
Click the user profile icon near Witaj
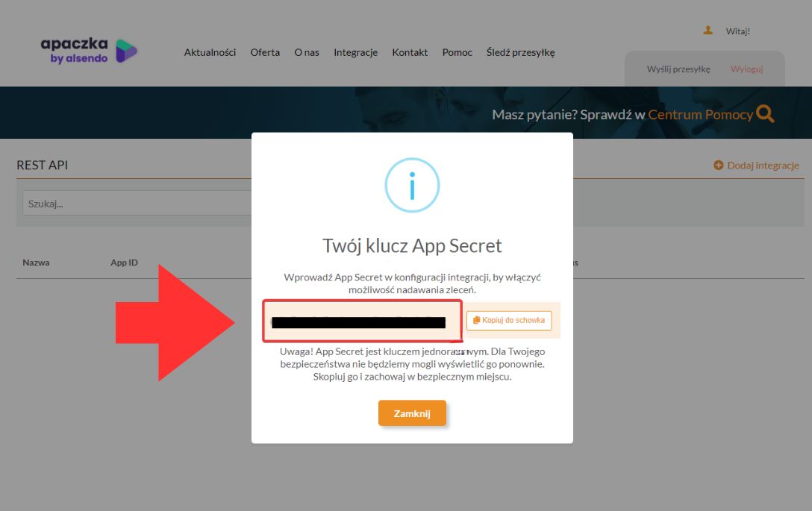(708, 31)
